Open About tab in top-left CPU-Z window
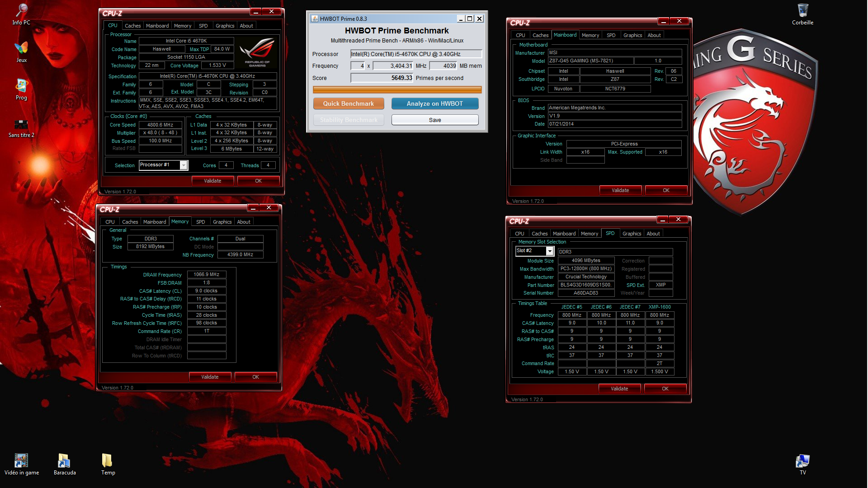This screenshot has height=488, width=868. tap(246, 26)
